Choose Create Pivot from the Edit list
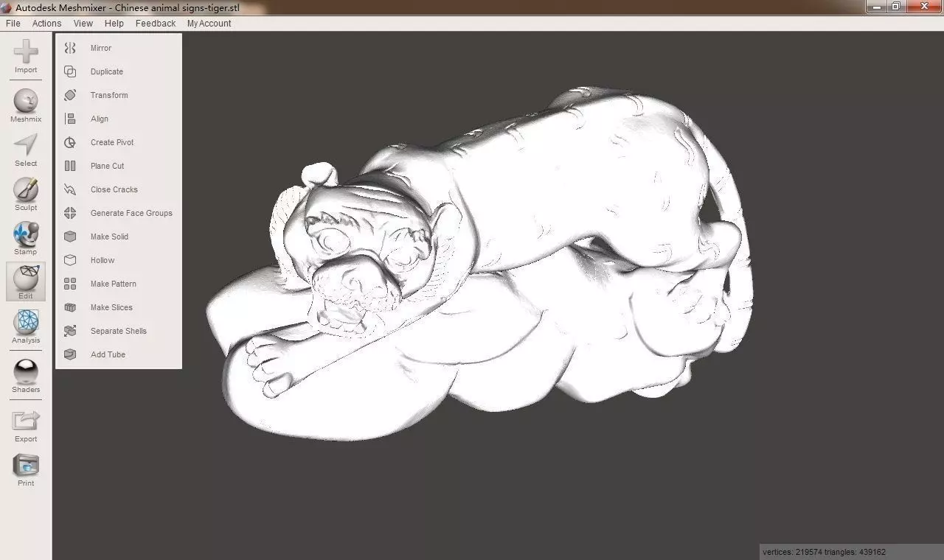 112,142
